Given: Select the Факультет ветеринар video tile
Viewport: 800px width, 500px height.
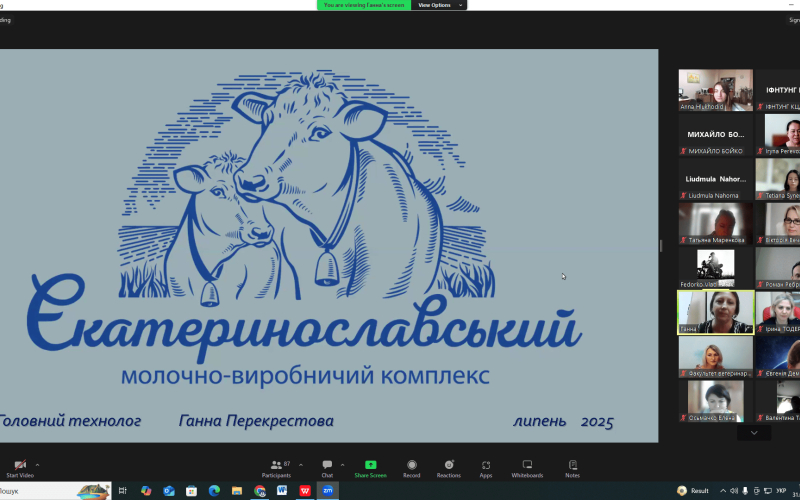Looking at the screenshot, I should (715, 357).
